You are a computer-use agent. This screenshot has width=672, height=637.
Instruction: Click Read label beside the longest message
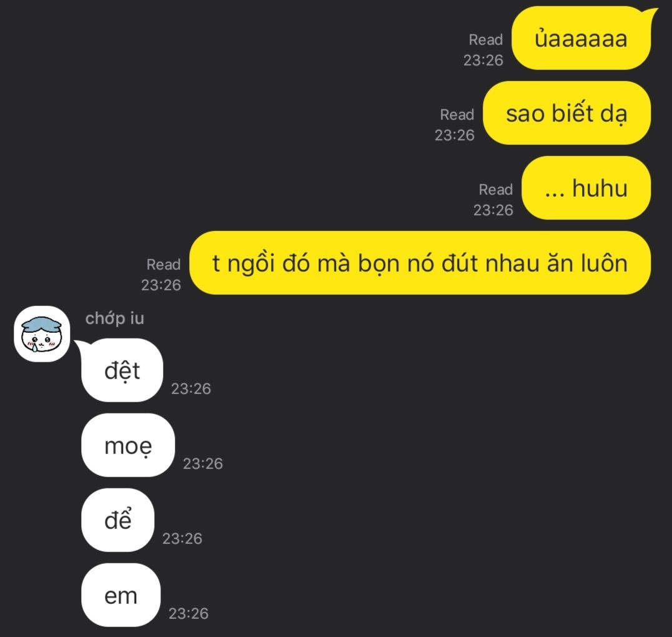point(163,264)
